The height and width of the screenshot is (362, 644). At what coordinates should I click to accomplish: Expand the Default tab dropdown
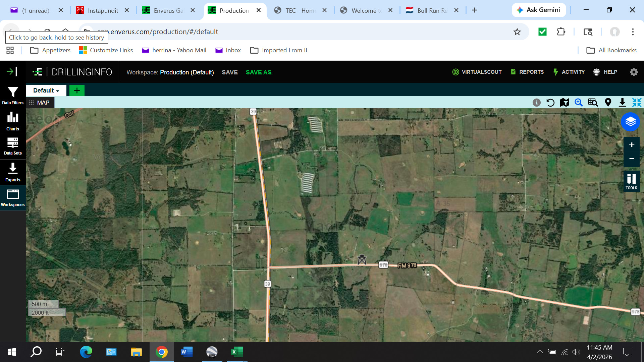[x=46, y=90]
